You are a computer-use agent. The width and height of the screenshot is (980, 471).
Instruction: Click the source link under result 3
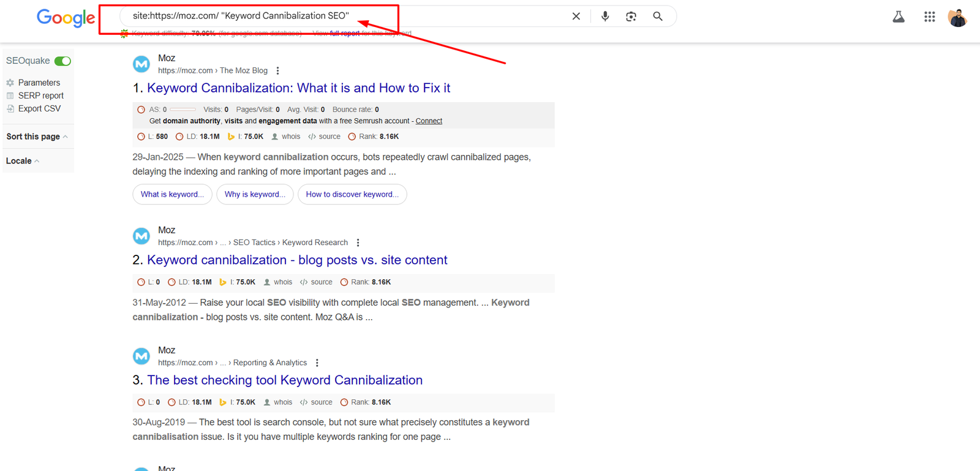click(x=317, y=402)
